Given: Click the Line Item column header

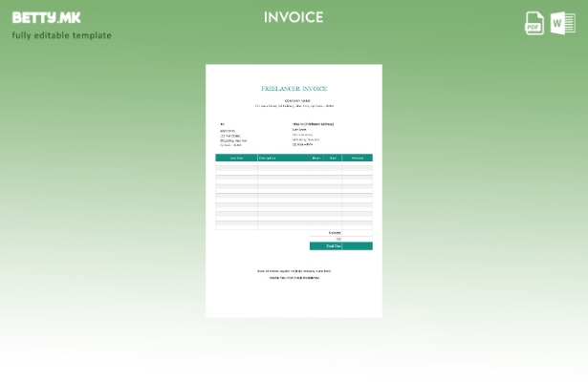Looking at the screenshot, I should [x=236, y=158].
